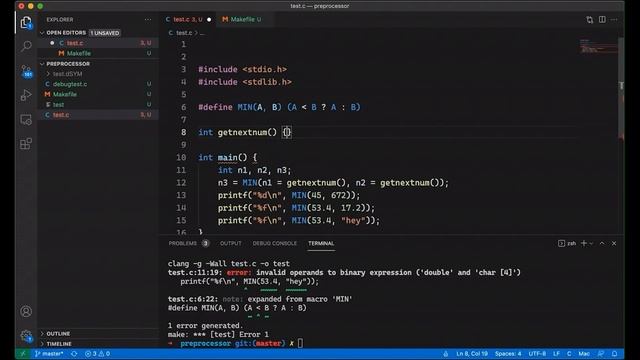Open the Explorer view in activity bar
The image size is (640, 360).
click(x=26, y=22)
